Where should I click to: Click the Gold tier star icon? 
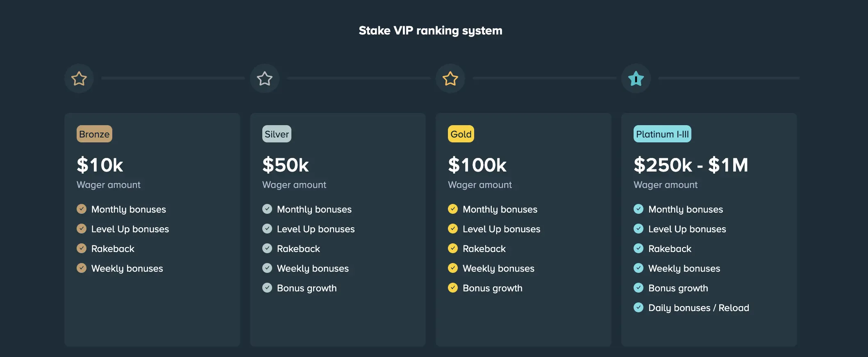point(450,78)
